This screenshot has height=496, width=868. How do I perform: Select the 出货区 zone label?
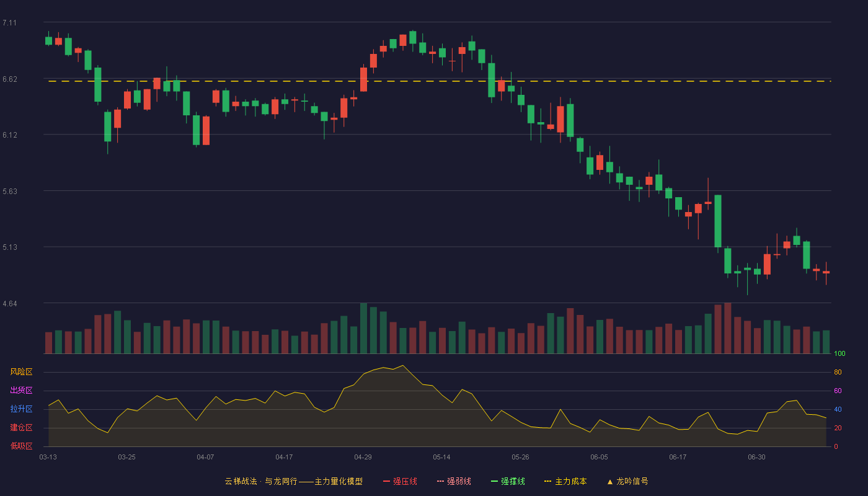click(x=22, y=391)
